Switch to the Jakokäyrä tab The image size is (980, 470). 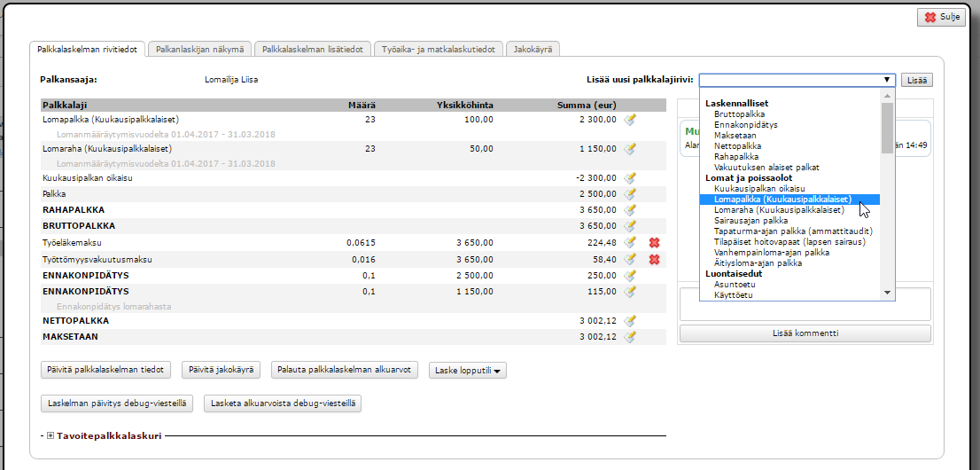pos(533,49)
